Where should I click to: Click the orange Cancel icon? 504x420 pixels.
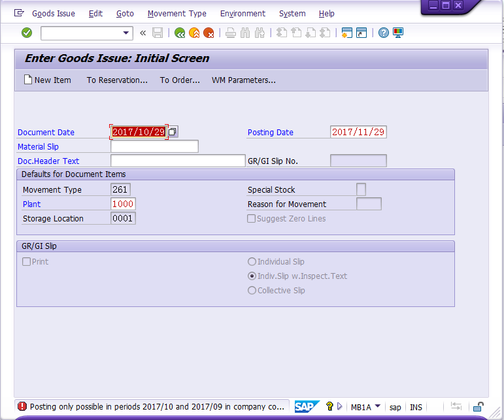pyautogui.click(x=209, y=33)
